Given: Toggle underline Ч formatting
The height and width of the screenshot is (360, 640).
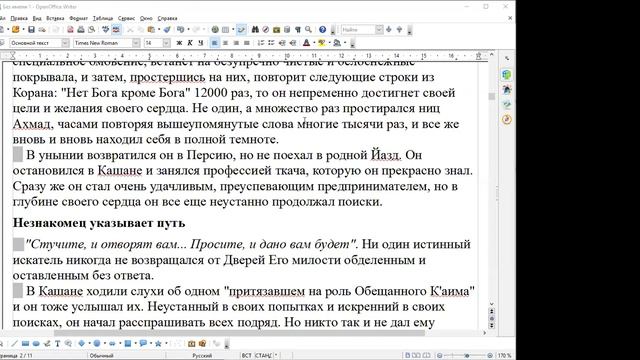Looking at the screenshot, I should 200,43.
